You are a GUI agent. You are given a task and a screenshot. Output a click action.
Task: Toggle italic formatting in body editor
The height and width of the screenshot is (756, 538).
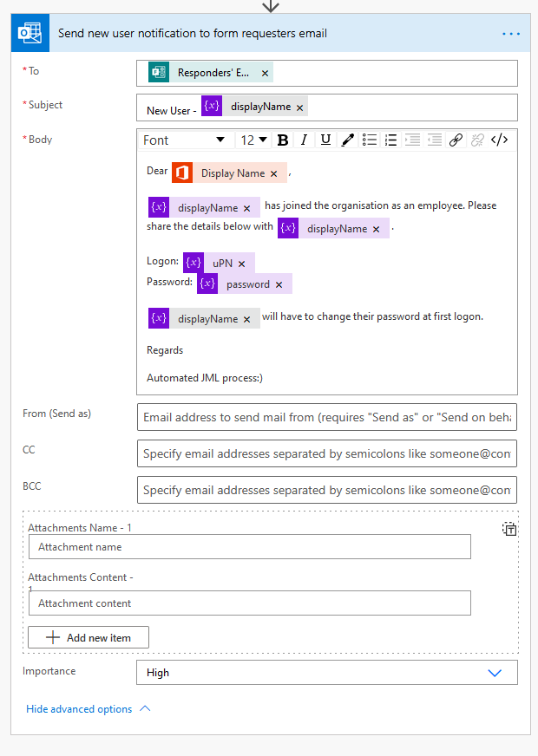[304, 140]
